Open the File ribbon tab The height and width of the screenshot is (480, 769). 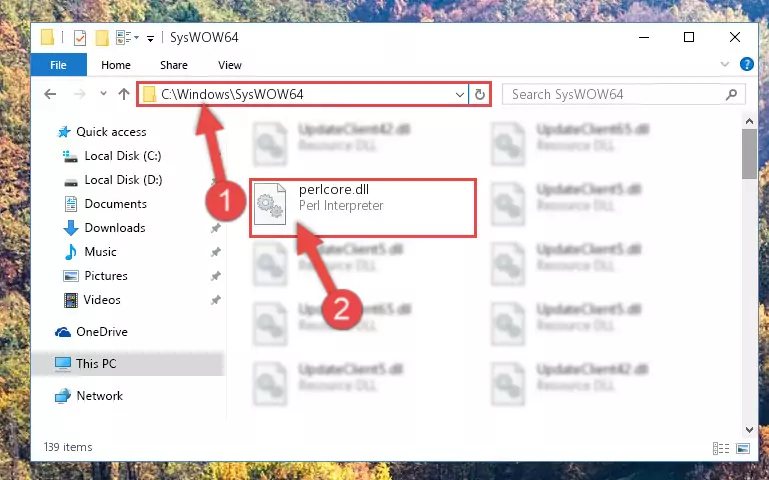point(58,65)
